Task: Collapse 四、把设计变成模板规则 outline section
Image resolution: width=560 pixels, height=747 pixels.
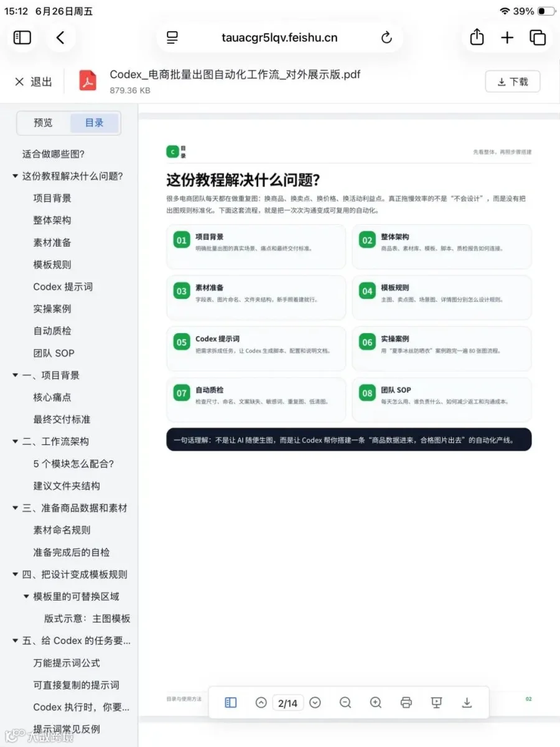Action: 15,575
